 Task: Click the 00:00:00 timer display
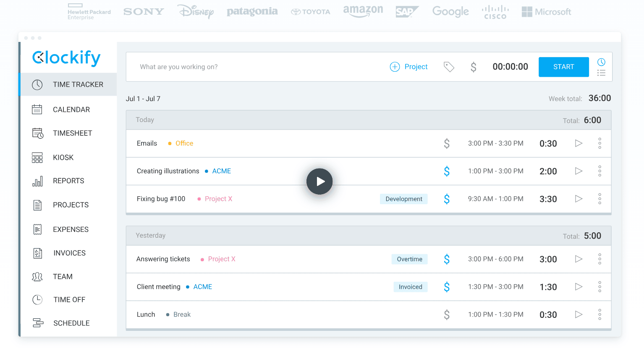[510, 67]
